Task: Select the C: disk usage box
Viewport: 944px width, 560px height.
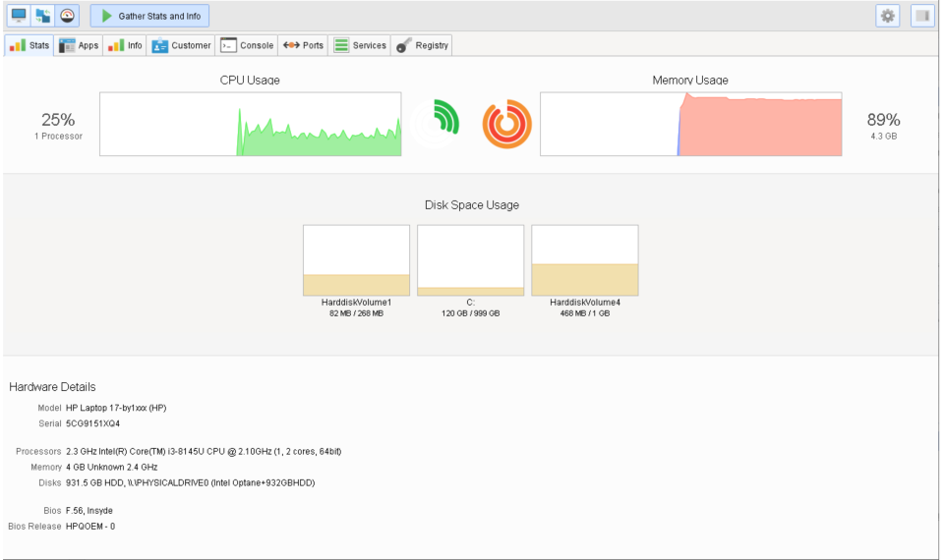Action: pyautogui.click(x=471, y=260)
